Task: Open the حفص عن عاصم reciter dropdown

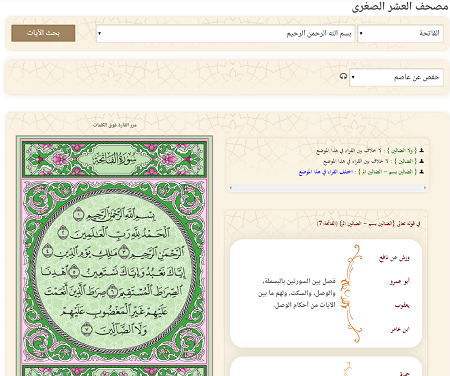Action: coord(396,77)
